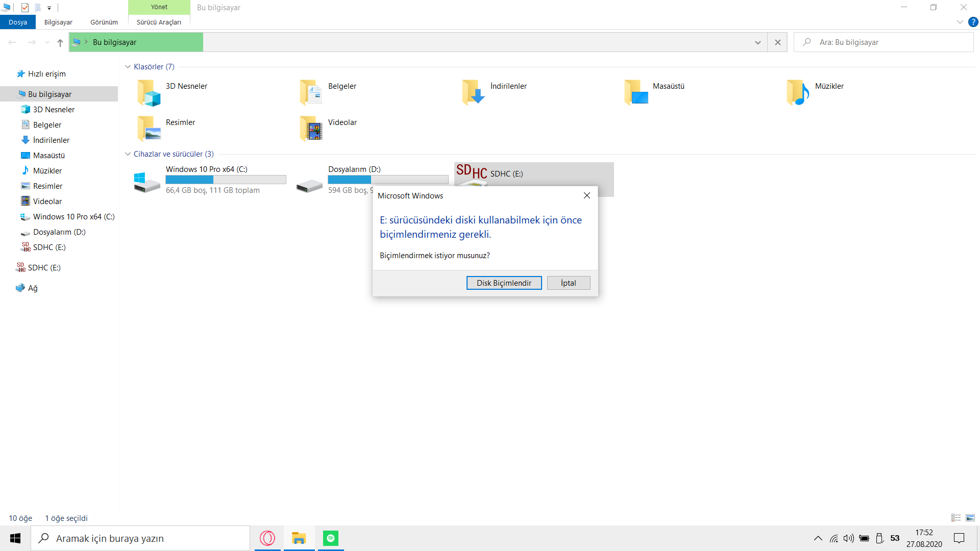Image resolution: width=980 pixels, height=551 pixels.
Task: Click the up-arrow navigation button
Action: coord(60,42)
